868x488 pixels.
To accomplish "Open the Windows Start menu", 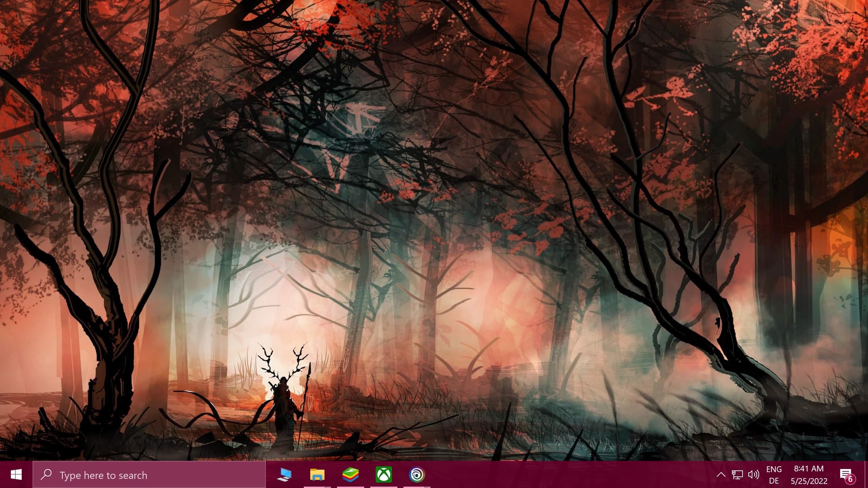I will pos(16,474).
